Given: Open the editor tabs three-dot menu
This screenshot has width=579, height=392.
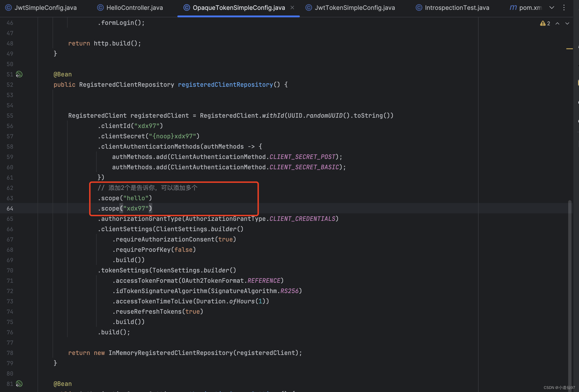Looking at the screenshot, I should (564, 8).
